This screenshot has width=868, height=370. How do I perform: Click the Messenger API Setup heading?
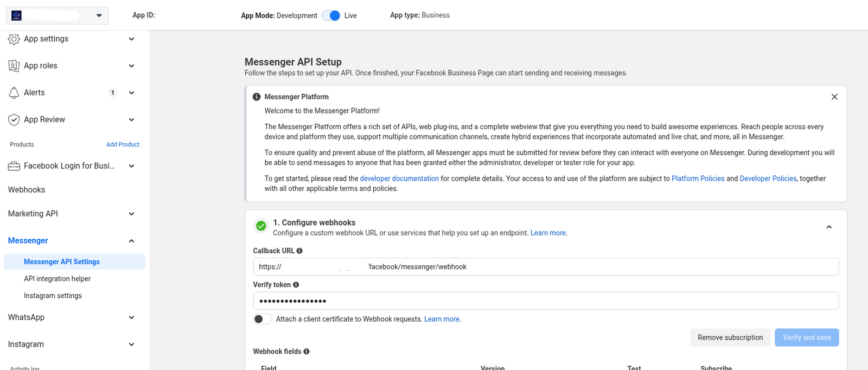pos(293,62)
